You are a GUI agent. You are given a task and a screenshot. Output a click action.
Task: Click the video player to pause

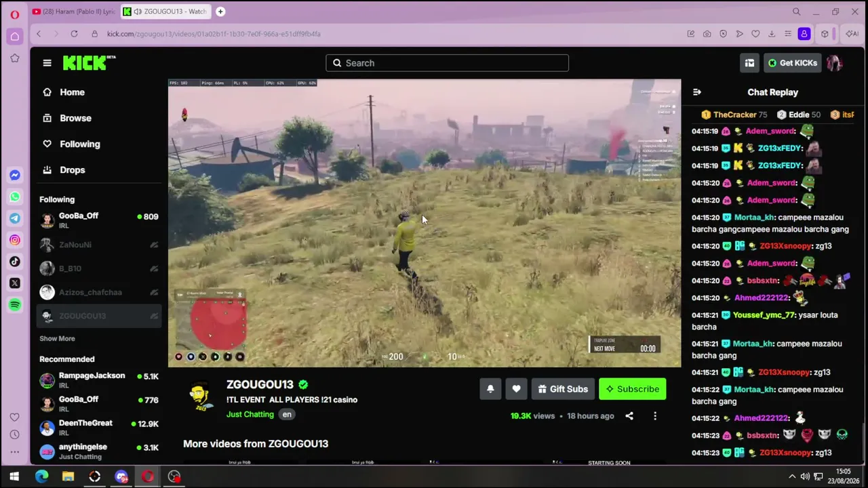425,224
